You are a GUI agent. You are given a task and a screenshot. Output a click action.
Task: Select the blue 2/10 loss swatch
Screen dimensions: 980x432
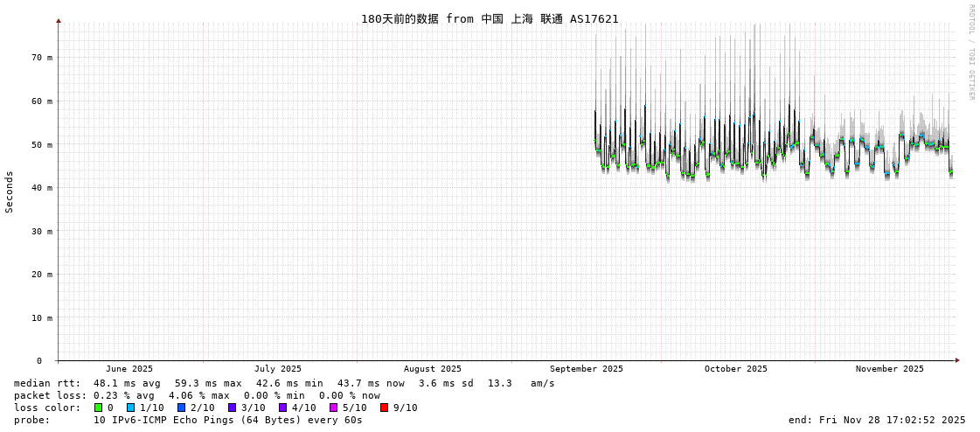coord(181,408)
